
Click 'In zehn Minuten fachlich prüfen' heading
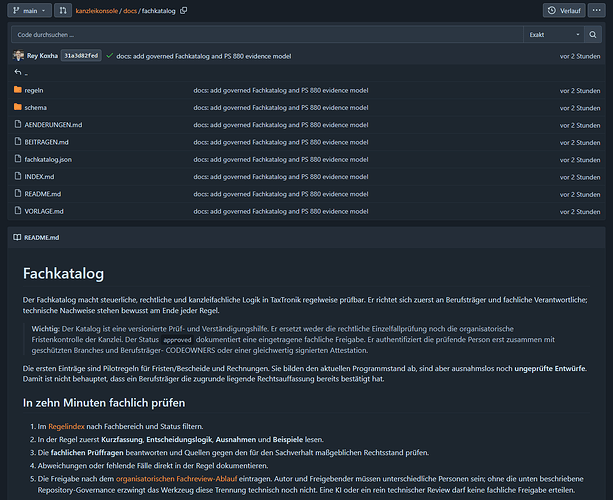104,403
